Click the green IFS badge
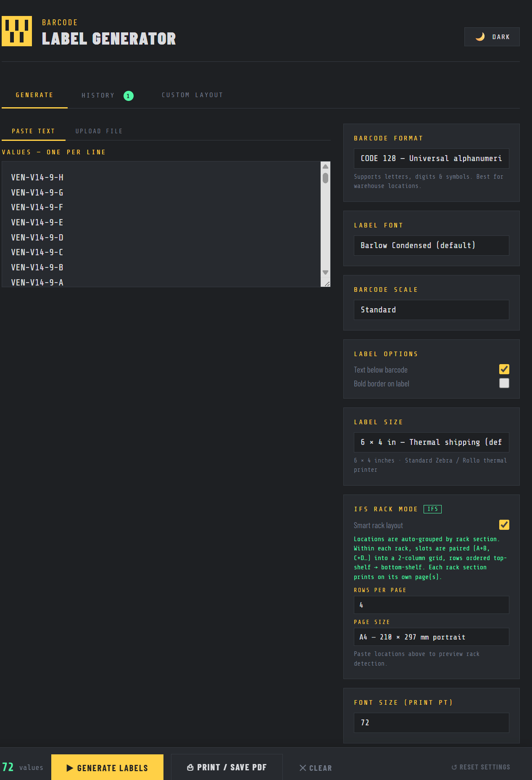The width and height of the screenshot is (532, 780). pos(432,509)
